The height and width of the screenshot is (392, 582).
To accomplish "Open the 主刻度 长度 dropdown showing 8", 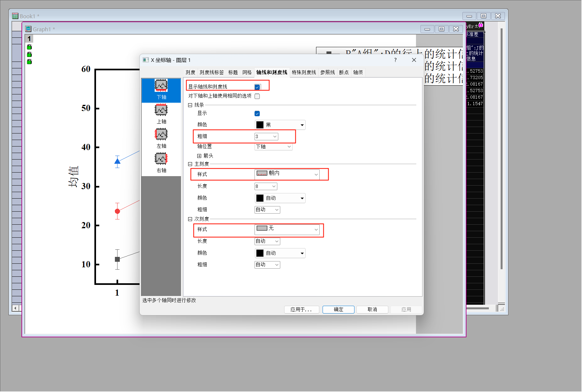I will pyautogui.click(x=266, y=186).
